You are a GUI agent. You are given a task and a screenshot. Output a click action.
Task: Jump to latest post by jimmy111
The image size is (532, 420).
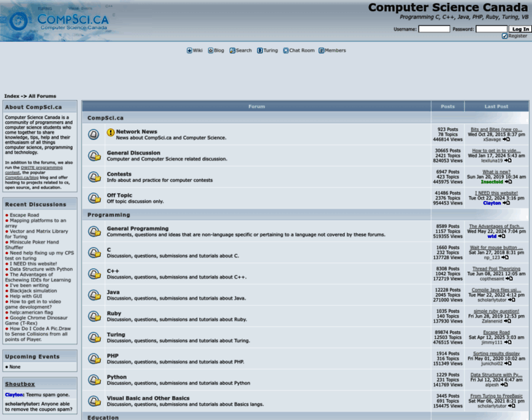tap(508, 342)
